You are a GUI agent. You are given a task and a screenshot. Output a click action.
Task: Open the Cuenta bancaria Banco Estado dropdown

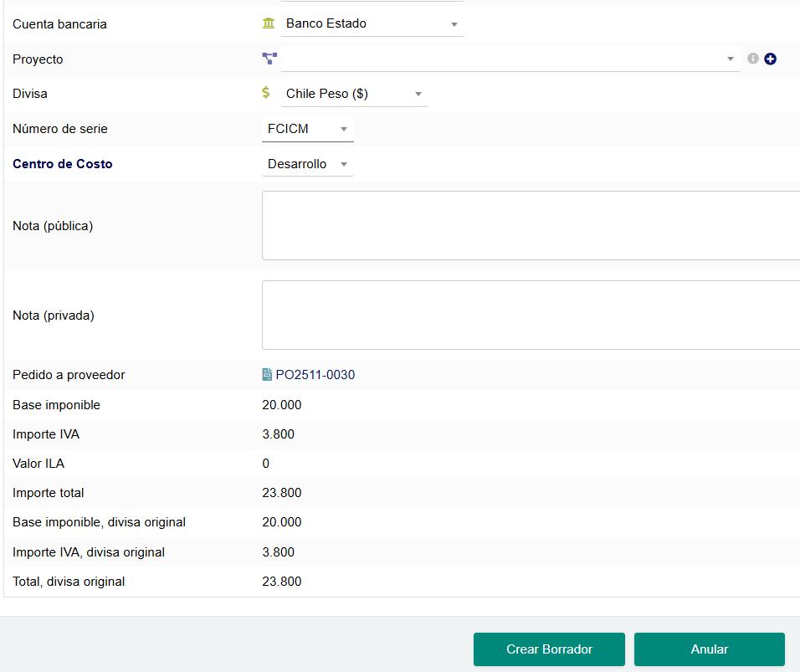click(372, 24)
